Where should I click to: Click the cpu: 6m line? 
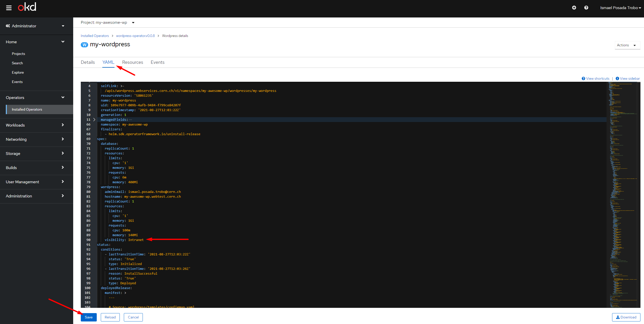point(119,177)
